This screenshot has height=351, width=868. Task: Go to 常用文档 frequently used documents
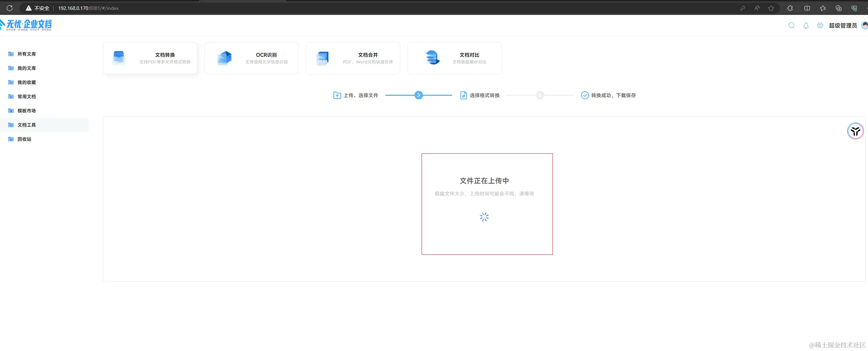pos(26,96)
